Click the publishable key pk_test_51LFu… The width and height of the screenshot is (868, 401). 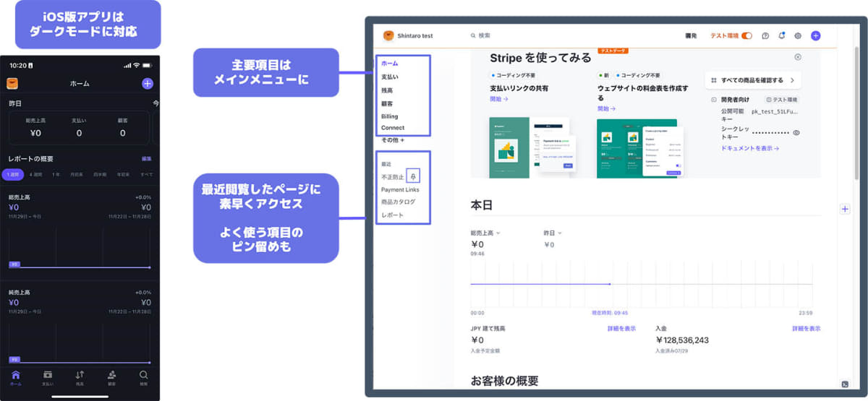[x=776, y=112]
